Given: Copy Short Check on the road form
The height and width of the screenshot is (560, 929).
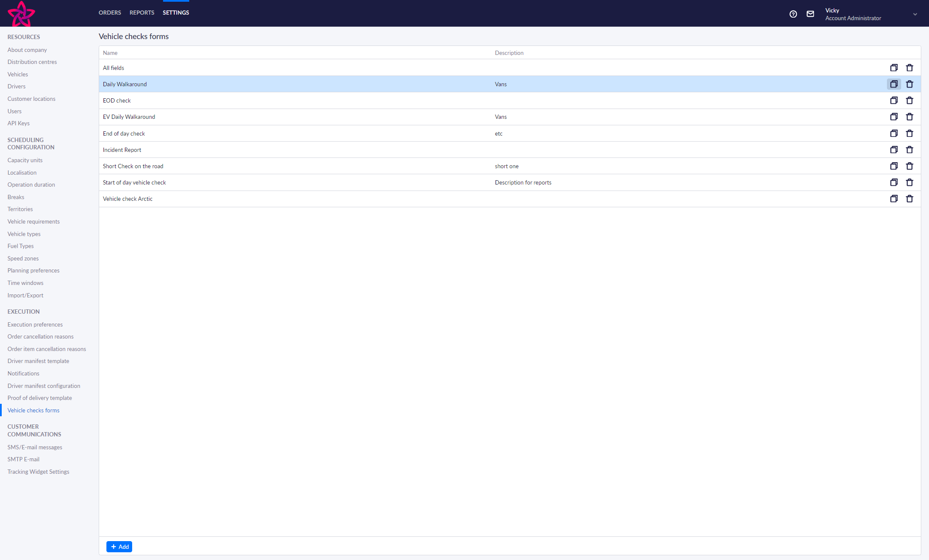Looking at the screenshot, I should tap(894, 166).
